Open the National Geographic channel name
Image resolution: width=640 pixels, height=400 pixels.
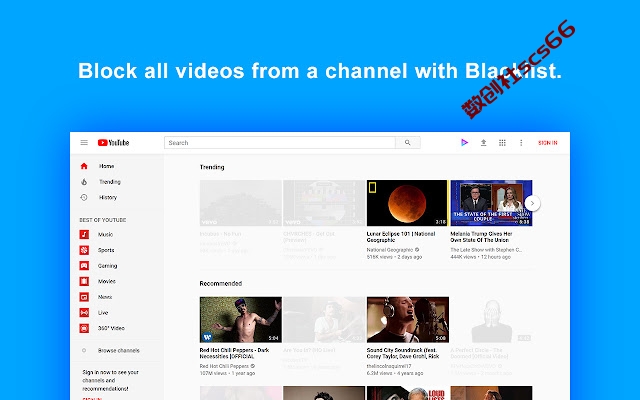click(x=390, y=249)
